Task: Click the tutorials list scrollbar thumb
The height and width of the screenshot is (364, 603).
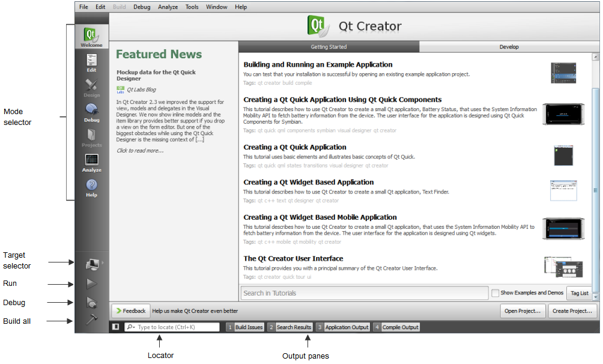Action: 595,190
